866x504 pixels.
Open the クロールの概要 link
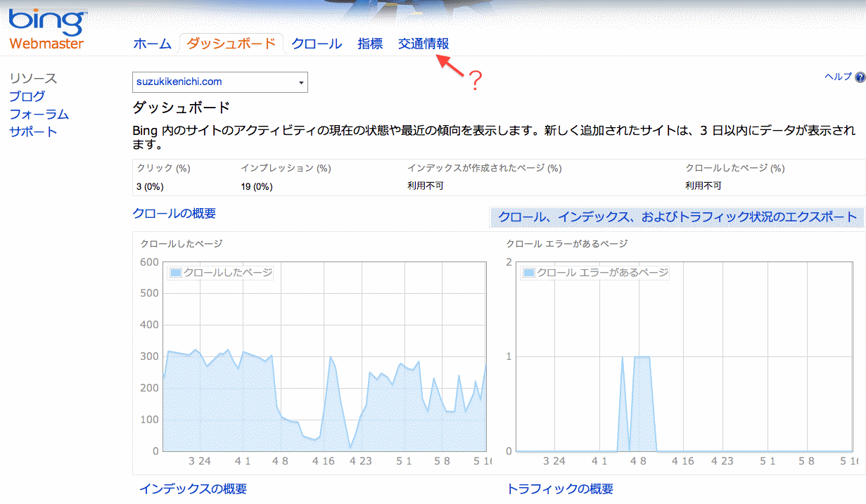(174, 214)
